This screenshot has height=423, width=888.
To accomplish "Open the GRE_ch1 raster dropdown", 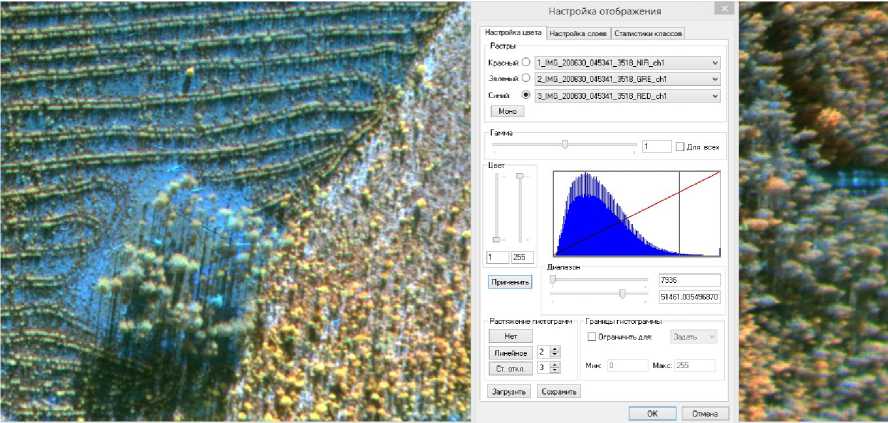I will [x=627, y=79].
